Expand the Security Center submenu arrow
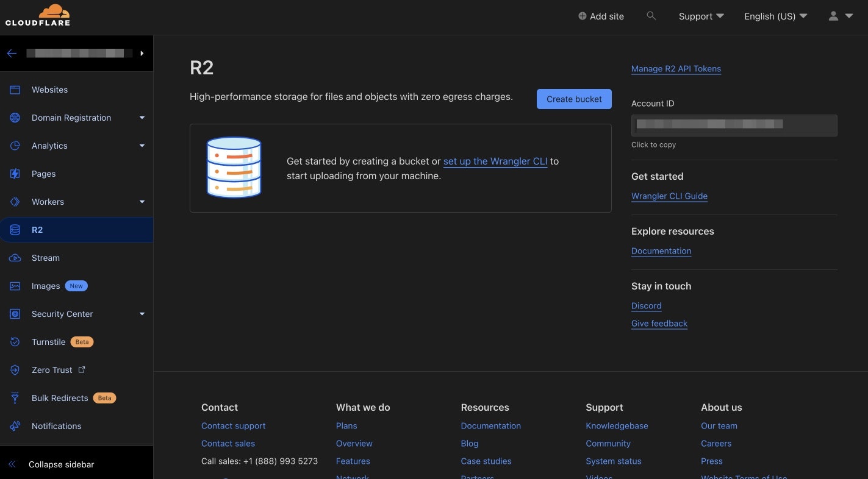Image resolution: width=868 pixels, height=479 pixels. tap(142, 314)
